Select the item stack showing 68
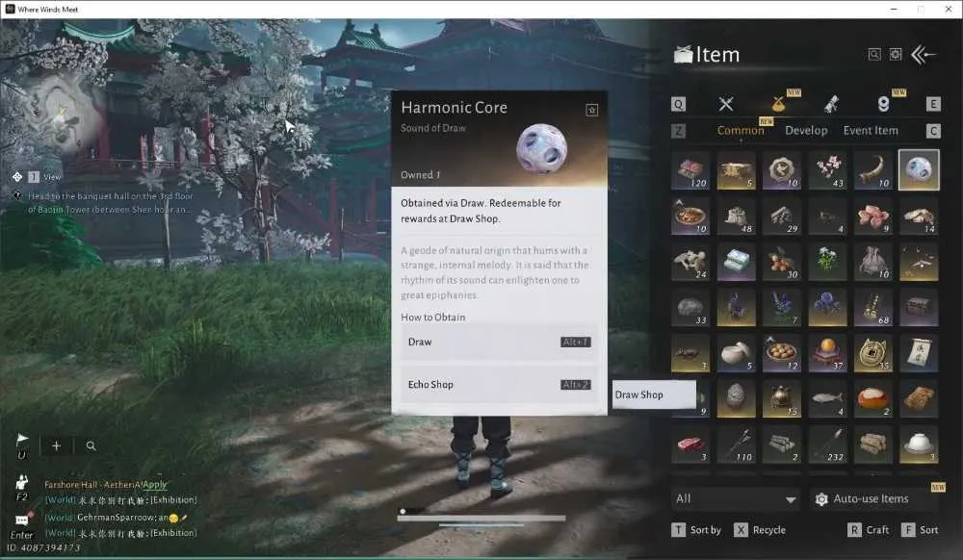The width and height of the screenshot is (963, 560). click(x=872, y=307)
